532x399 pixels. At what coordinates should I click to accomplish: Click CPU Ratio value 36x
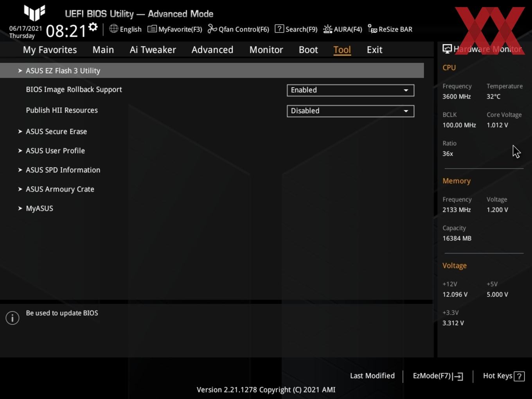coord(448,153)
